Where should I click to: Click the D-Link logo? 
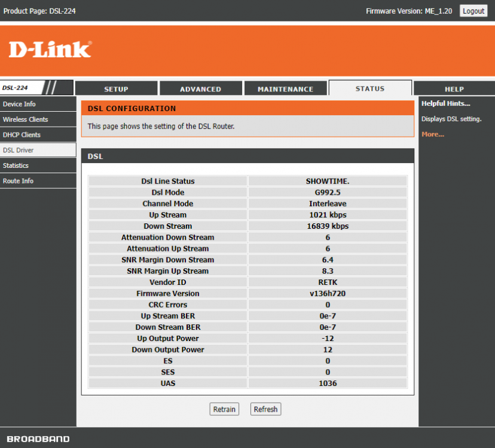[50, 50]
